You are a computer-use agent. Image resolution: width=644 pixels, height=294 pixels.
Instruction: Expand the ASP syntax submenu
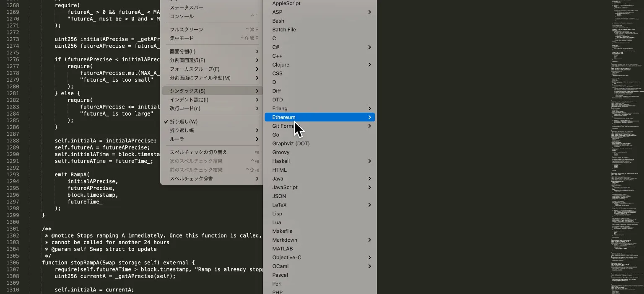point(320,12)
